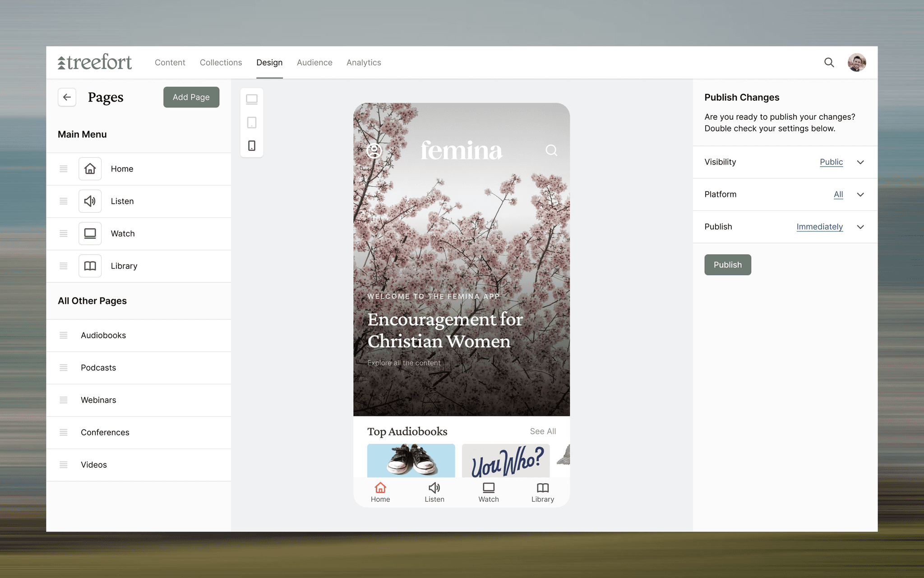This screenshot has height=578, width=924.
Task: Open the Videos page
Action: coord(139,465)
